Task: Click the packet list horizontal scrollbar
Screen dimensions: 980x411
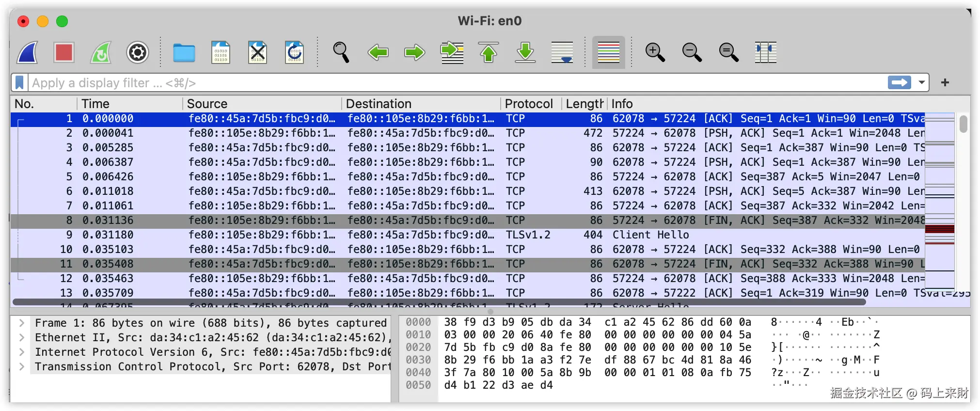Action: coord(439,302)
